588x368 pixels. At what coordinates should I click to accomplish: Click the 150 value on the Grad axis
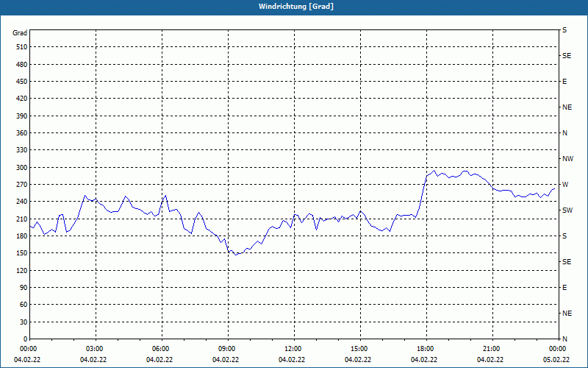point(22,253)
